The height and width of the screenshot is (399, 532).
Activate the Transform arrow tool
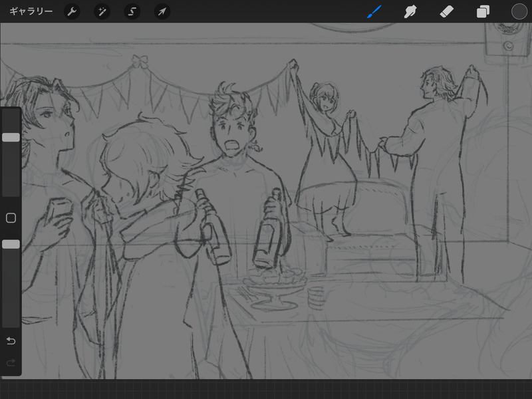pos(162,11)
